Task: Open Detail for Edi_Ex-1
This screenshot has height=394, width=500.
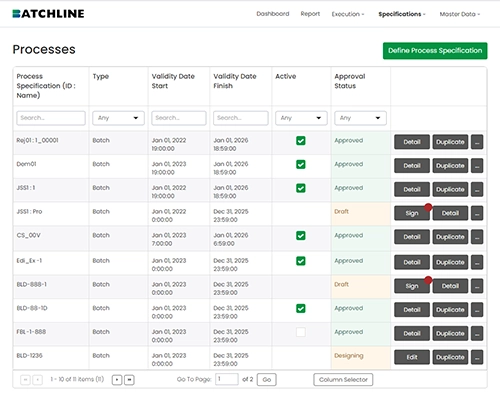Action: click(412, 262)
